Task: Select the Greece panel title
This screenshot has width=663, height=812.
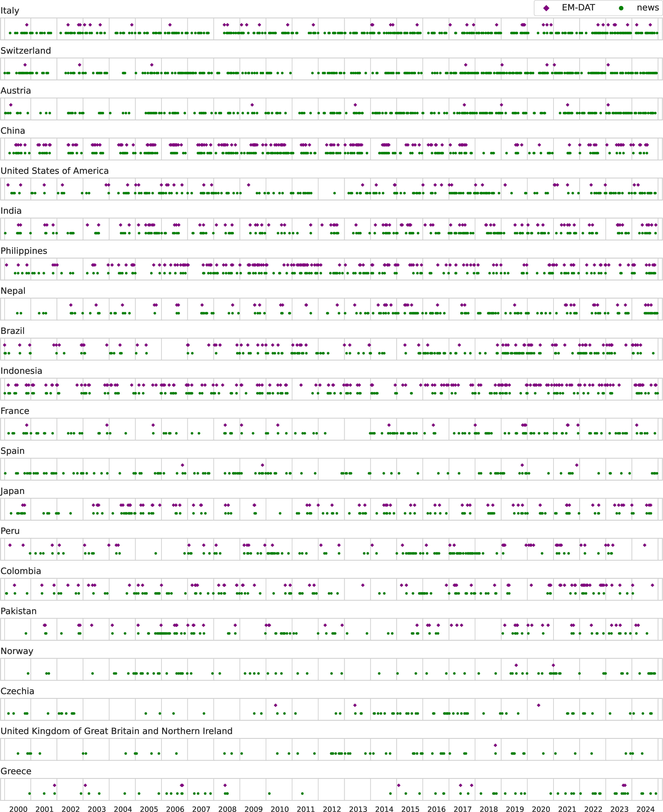Action: (x=16, y=771)
